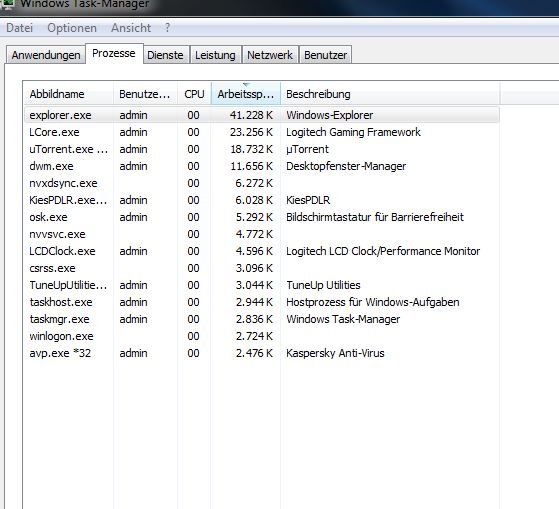Click the 23.256 K memory value
Screen dimensions: 559x509
(x=251, y=132)
